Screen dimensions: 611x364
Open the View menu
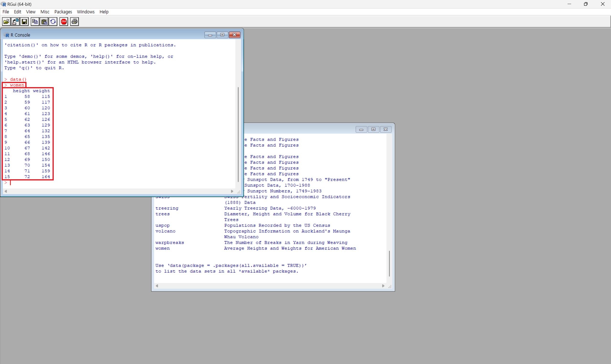click(31, 12)
